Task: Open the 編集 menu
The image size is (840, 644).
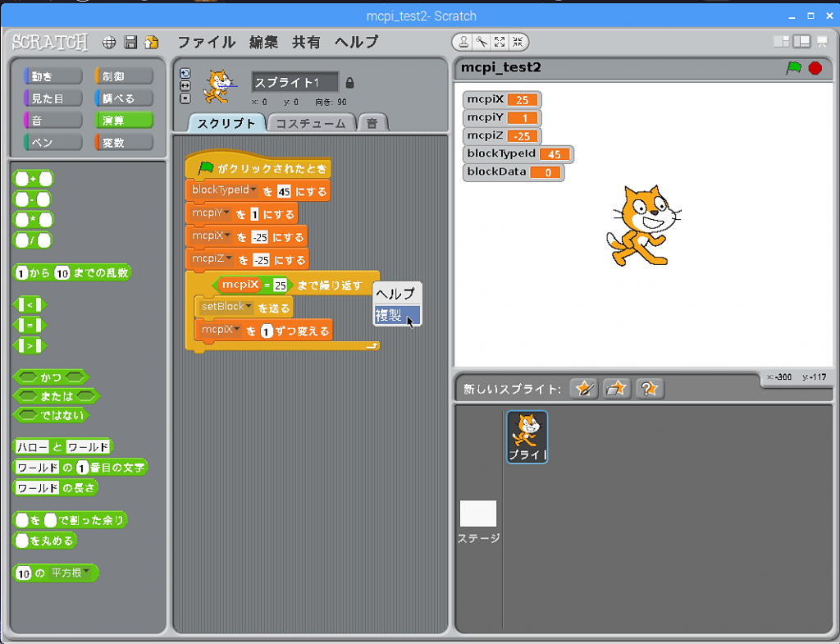Action: [263, 42]
